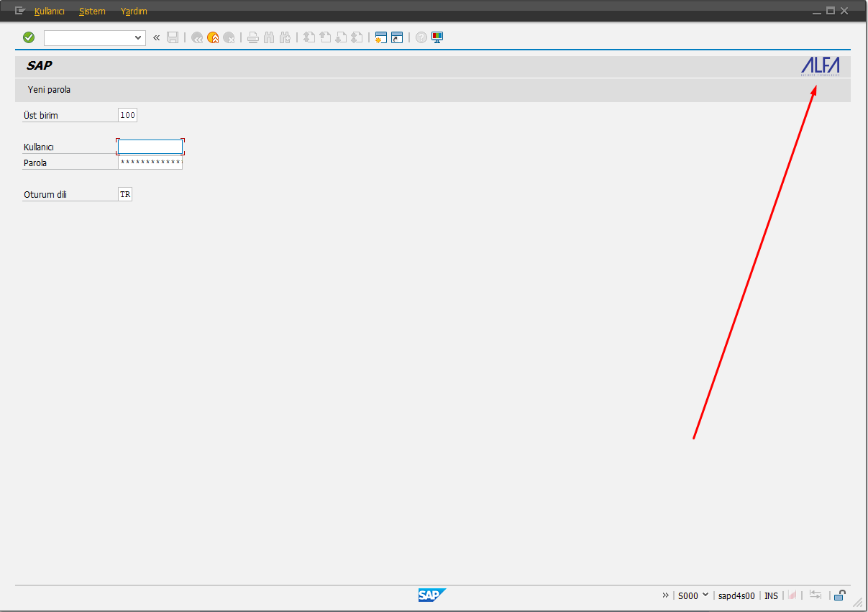Click the Kullanıcı input field
Screen dimensions: 868x612
[x=150, y=147]
